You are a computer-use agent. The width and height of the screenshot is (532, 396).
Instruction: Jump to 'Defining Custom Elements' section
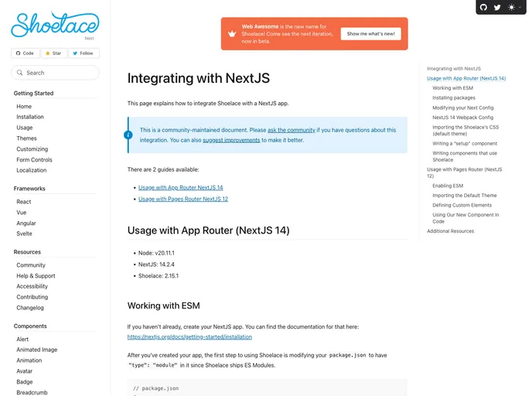[462, 205]
